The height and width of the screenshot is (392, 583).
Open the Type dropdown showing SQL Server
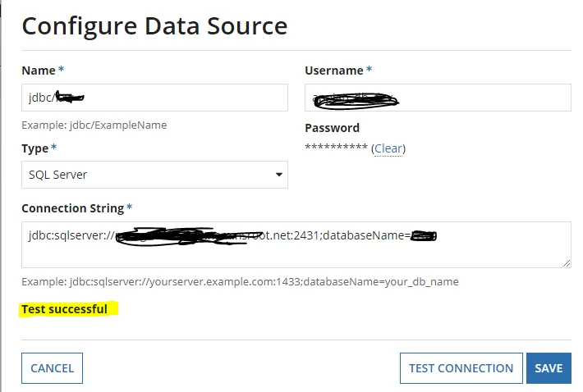pos(154,175)
